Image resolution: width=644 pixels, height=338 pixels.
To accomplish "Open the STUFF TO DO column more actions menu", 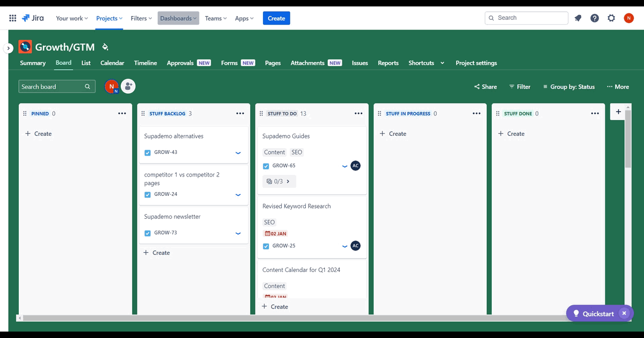I will pos(358,114).
